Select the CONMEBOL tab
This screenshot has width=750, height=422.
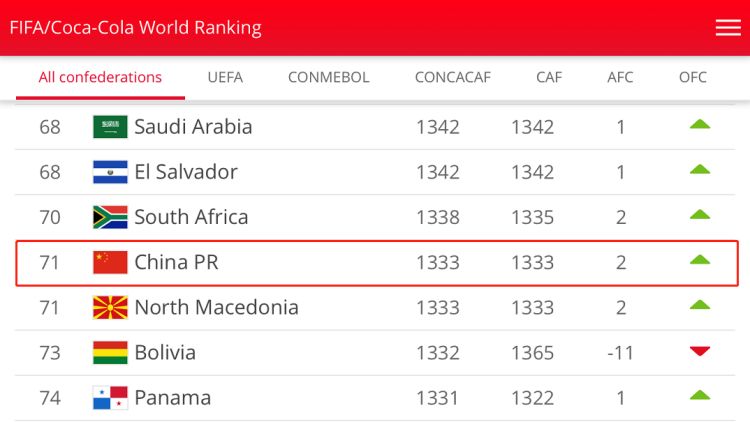[328, 77]
